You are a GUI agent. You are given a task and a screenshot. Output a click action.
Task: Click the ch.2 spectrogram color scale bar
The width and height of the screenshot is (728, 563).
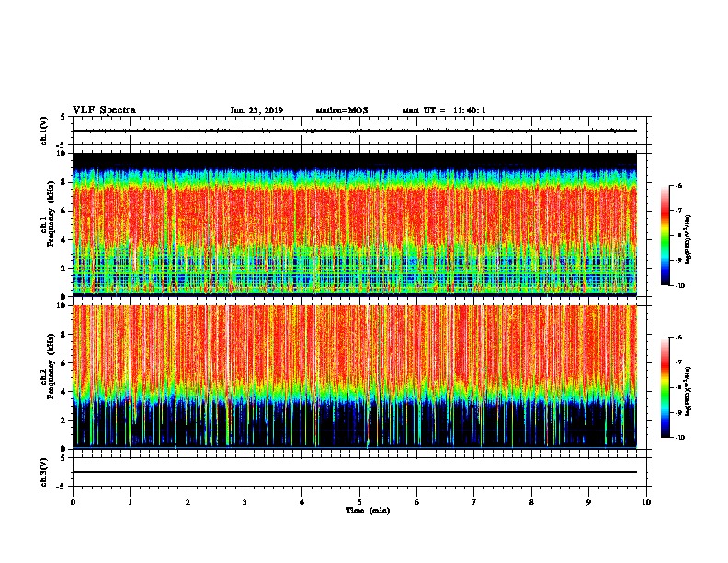(x=665, y=387)
